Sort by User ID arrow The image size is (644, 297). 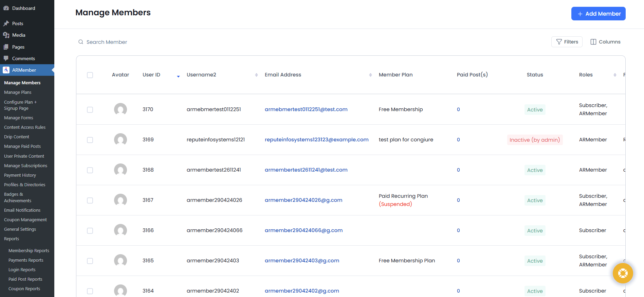pyautogui.click(x=178, y=76)
